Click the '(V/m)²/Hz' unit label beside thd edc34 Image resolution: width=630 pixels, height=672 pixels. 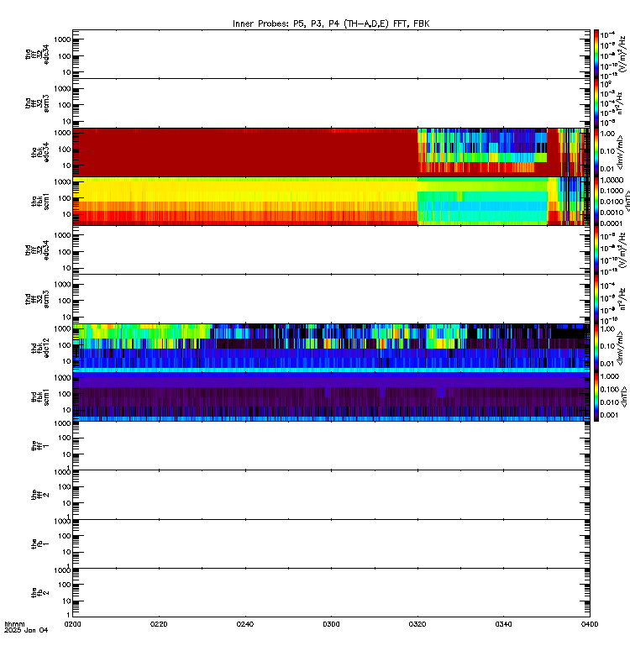point(623,249)
